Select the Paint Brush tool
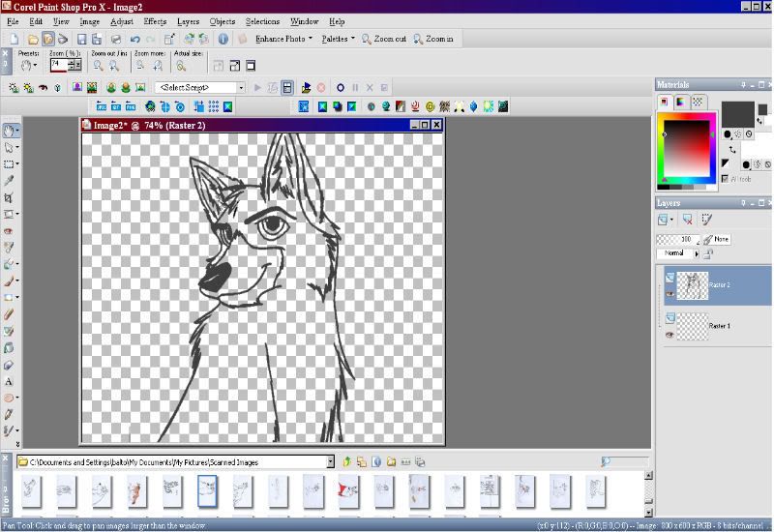This screenshot has width=774, height=532. pos(9,281)
